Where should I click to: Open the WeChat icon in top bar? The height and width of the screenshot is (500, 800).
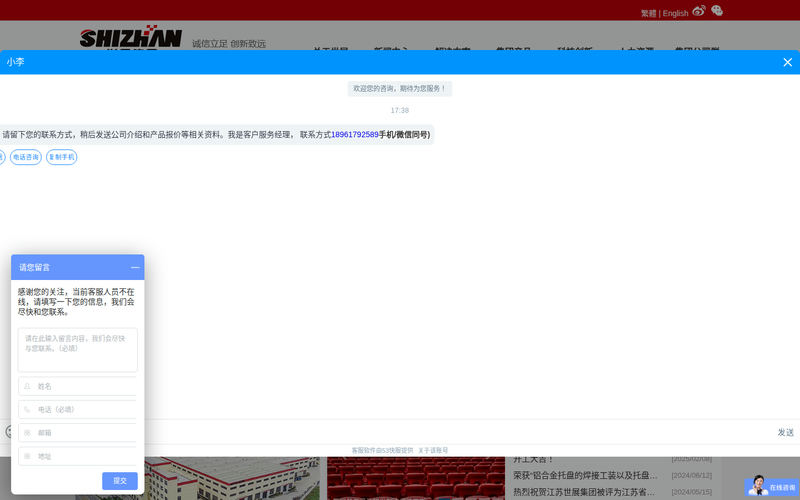pyautogui.click(x=717, y=11)
